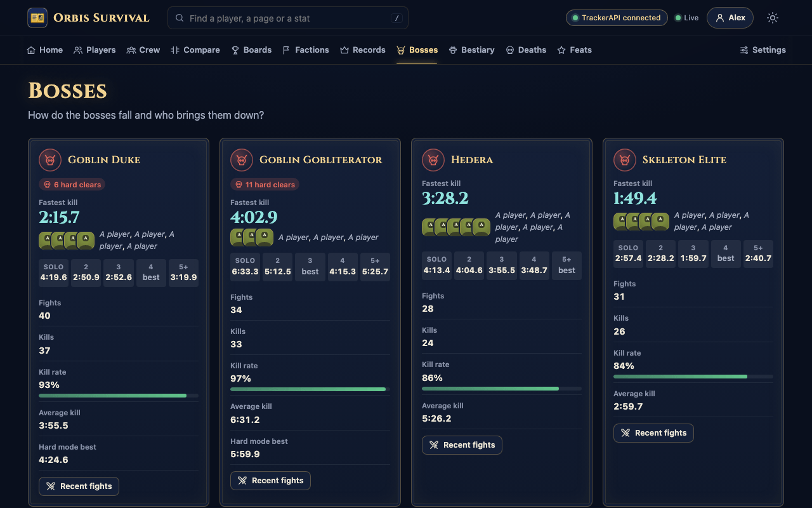The image size is (812, 508).
Task: Click the Hedera boss skull icon
Action: 433,160
